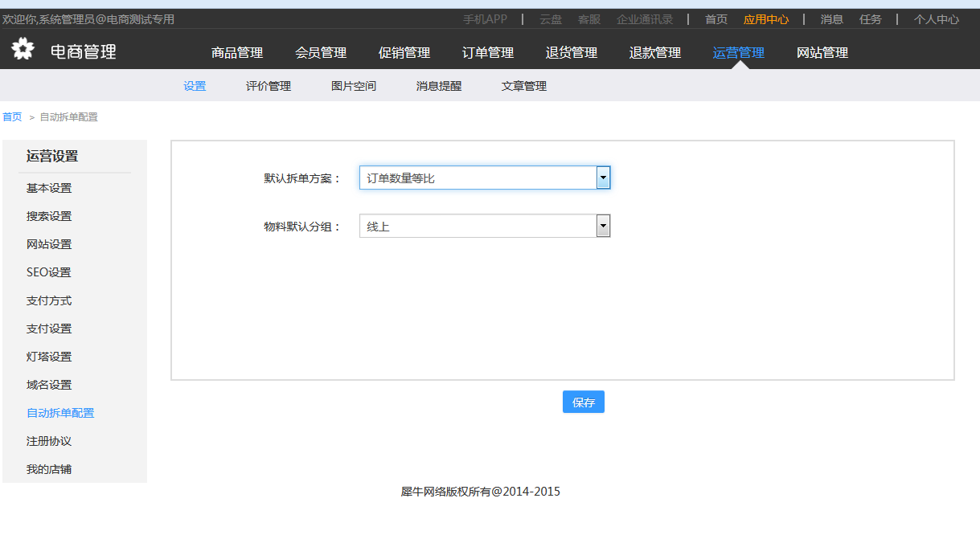Open the 默认拆单方案 dropdown arrow
This screenshot has height=535, width=980.
(x=603, y=178)
